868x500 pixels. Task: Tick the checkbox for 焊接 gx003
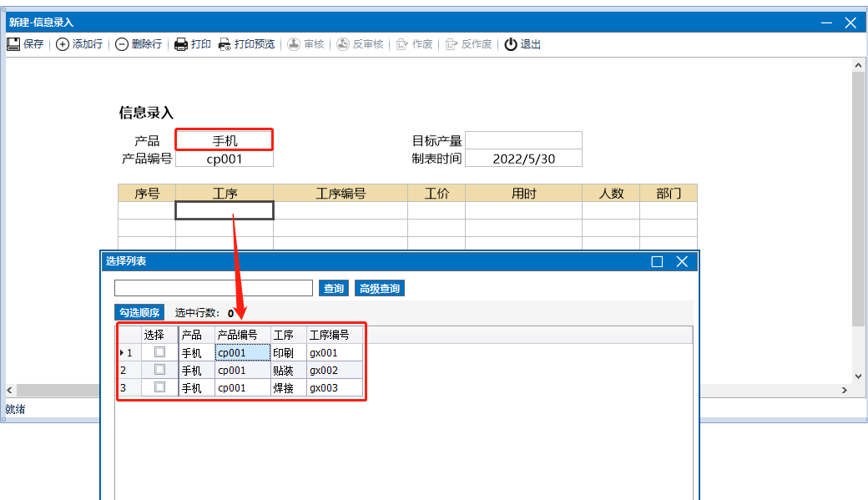pyautogui.click(x=159, y=387)
